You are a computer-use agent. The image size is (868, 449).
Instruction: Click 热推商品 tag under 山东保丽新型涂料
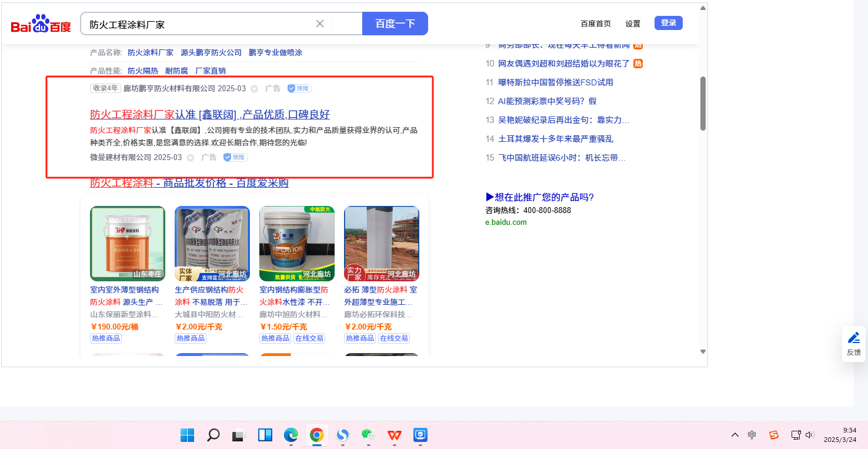click(106, 338)
